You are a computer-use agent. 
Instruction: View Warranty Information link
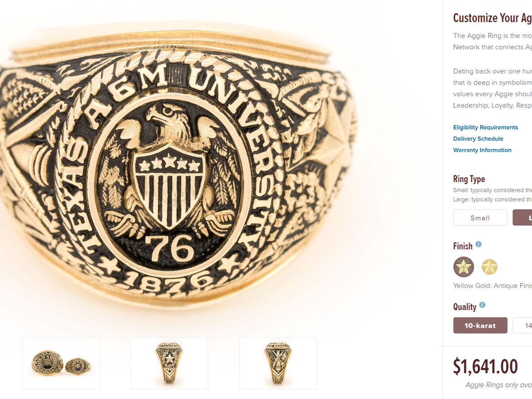[482, 150]
